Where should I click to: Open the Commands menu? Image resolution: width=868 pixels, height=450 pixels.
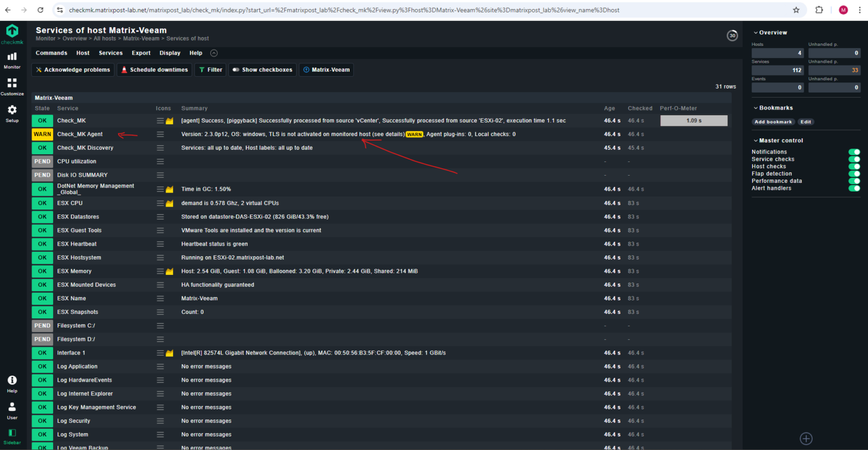tap(51, 53)
